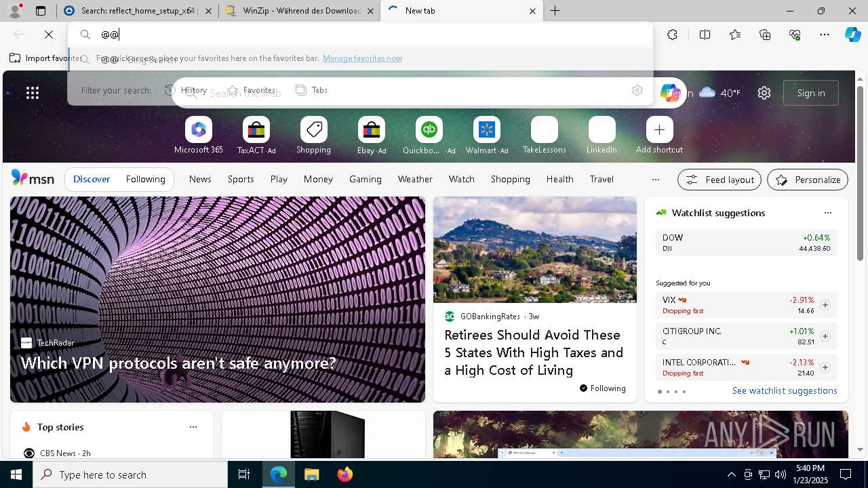Image resolution: width=868 pixels, height=488 pixels.
Task: Open the Health category
Action: coord(560,180)
